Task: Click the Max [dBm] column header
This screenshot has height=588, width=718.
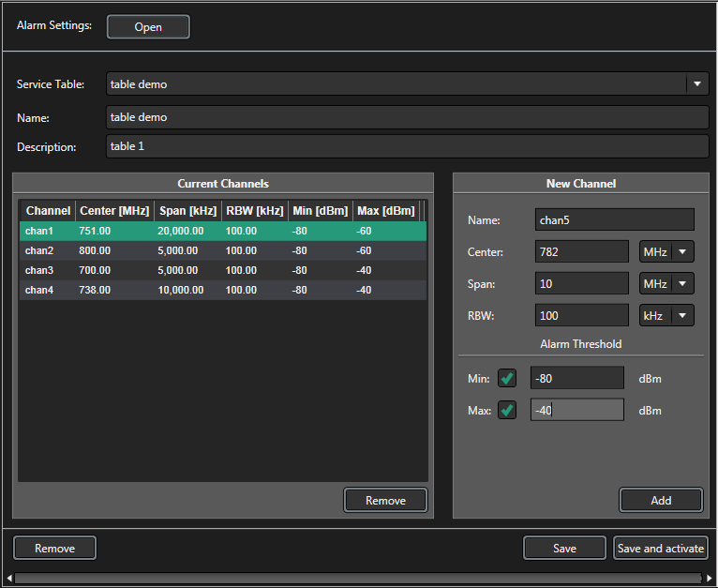Action: pyautogui.click(x=385, y=211)
